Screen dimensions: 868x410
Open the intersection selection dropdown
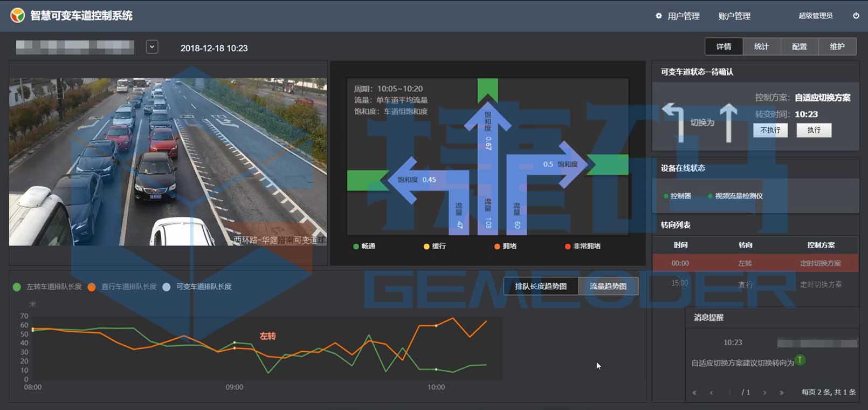click(152, 47)
